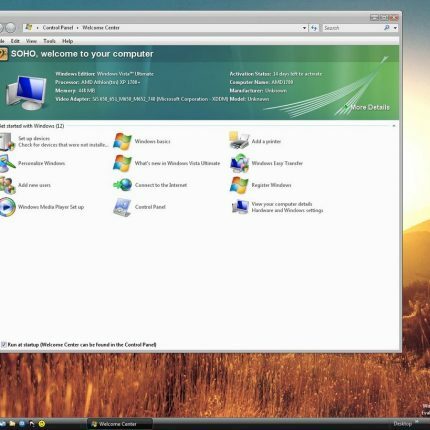Open the Personalize Windows icon
This screenshot has width=430, height=430.
(x=7, y=163)
